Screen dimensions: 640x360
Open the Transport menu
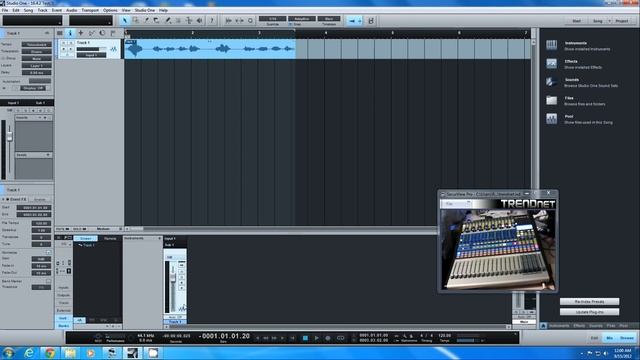tap(90, 10)
